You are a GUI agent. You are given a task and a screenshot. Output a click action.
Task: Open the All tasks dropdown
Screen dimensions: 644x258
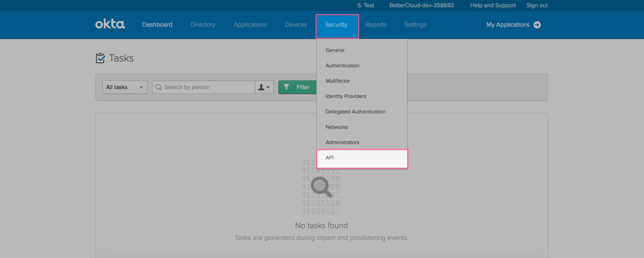(124, 87)
